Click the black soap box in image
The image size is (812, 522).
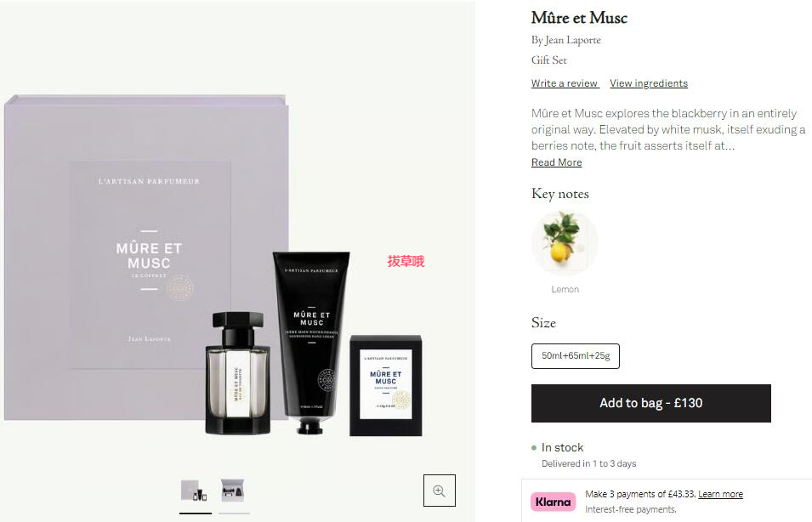[x=386, y=386]
